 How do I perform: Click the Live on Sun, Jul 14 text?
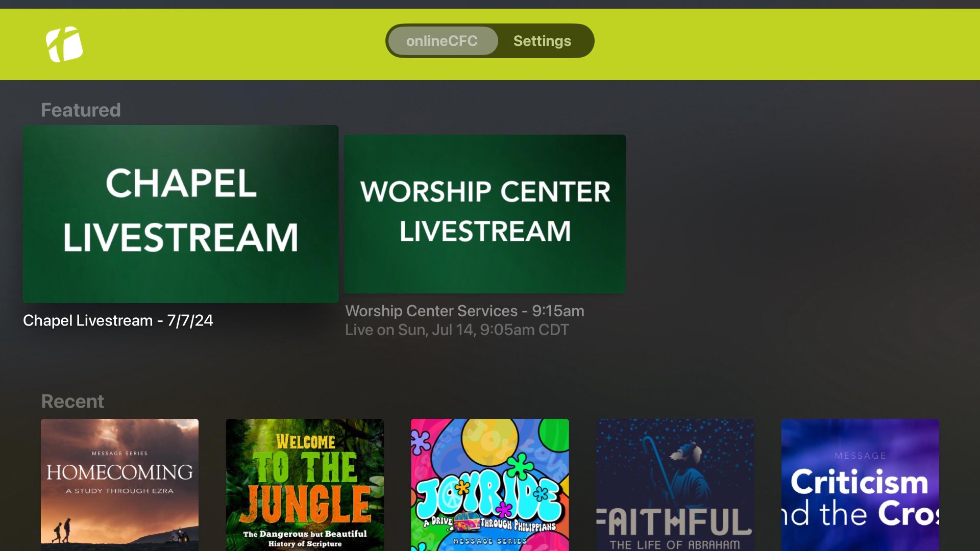(457, 330)
